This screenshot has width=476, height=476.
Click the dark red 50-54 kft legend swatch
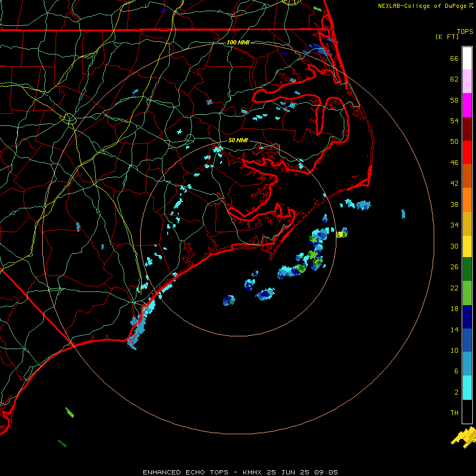(x=467, y=129)
